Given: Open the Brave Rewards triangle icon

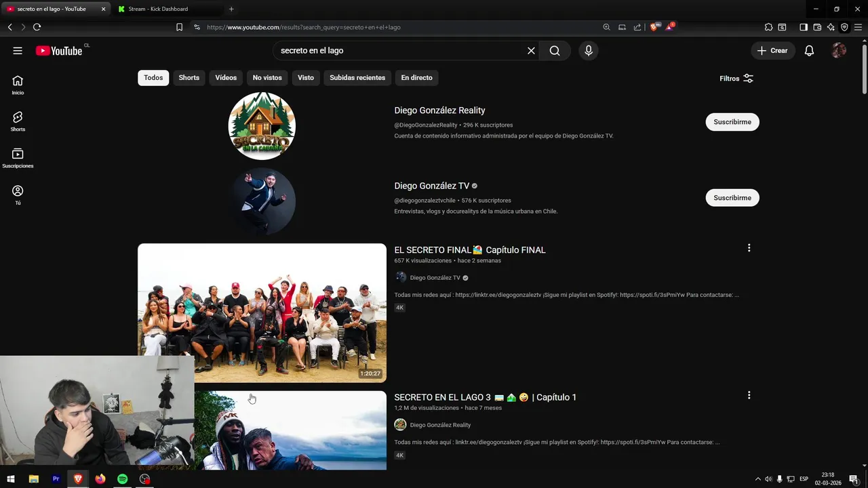Looking at the screenshot, I should [669, 27].
